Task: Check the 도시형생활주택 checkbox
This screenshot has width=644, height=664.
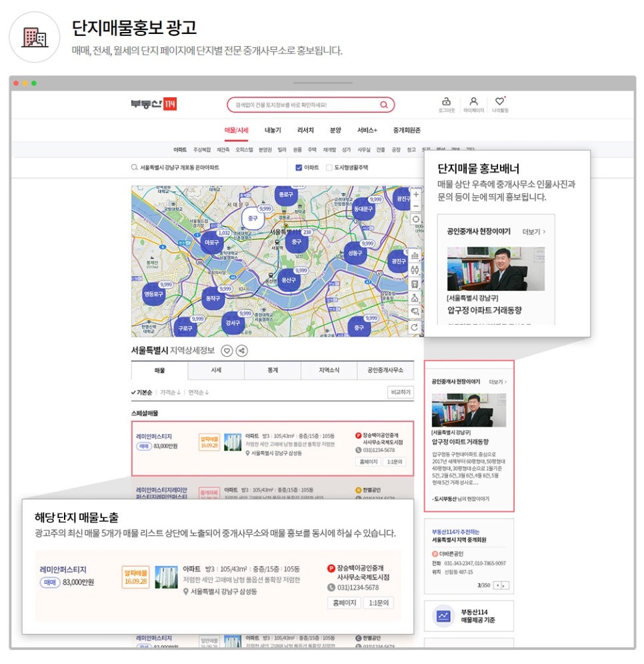Action: (329, 168)
